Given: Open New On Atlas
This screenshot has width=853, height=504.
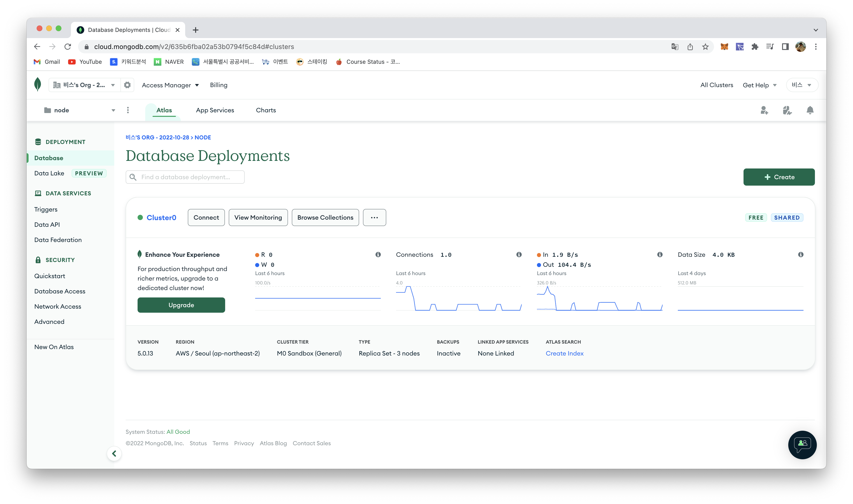Looking at the screenshot, I should coord(54,347).
